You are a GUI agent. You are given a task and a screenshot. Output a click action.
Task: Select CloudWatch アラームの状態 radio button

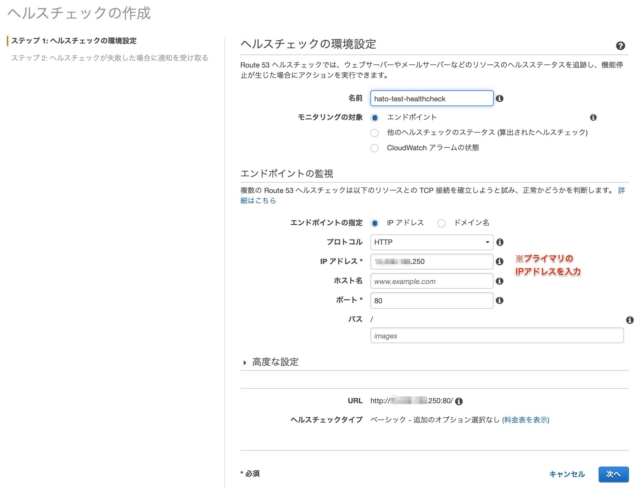374,148
